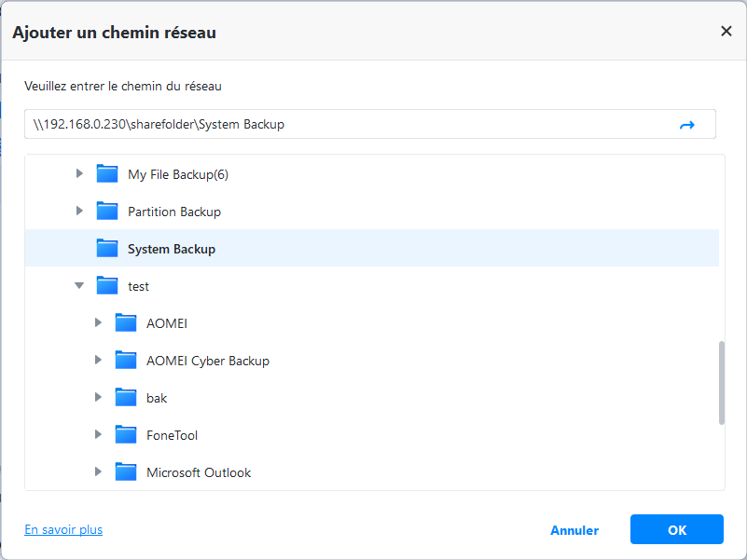Click the bak folder icon
The width and height of the screenshot is (747, 560).
pyautogui.click(x=126, y=397)
